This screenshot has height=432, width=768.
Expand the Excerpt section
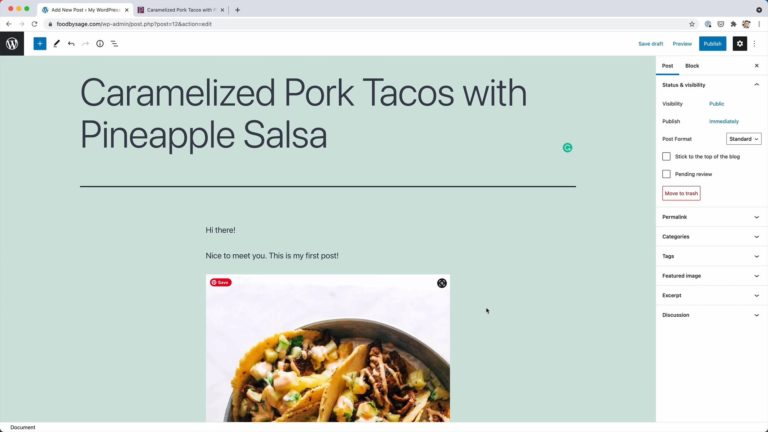(711, 295)
